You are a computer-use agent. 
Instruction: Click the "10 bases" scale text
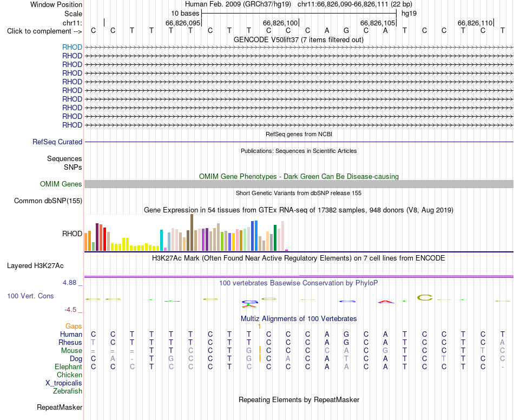tap(185, 14)
